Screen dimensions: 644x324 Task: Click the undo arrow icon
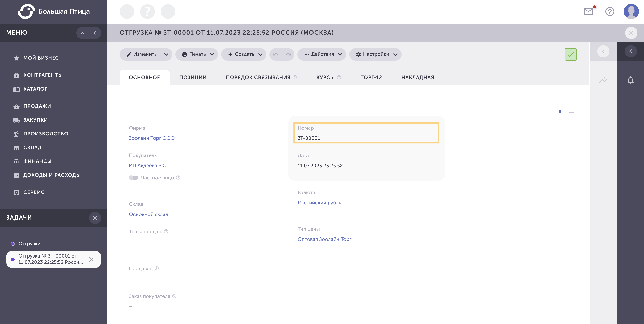pyautogui.click(x=276, y=54)
